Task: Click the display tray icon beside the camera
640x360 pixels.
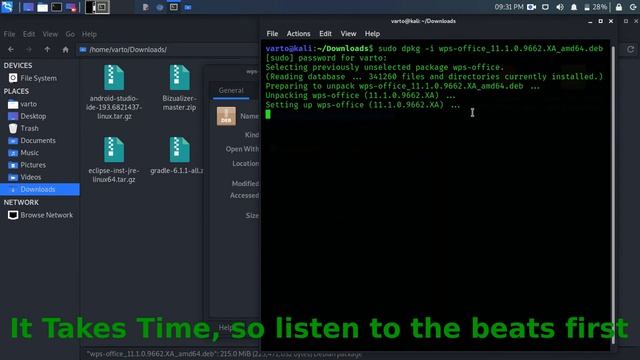Action: (545, 7)
